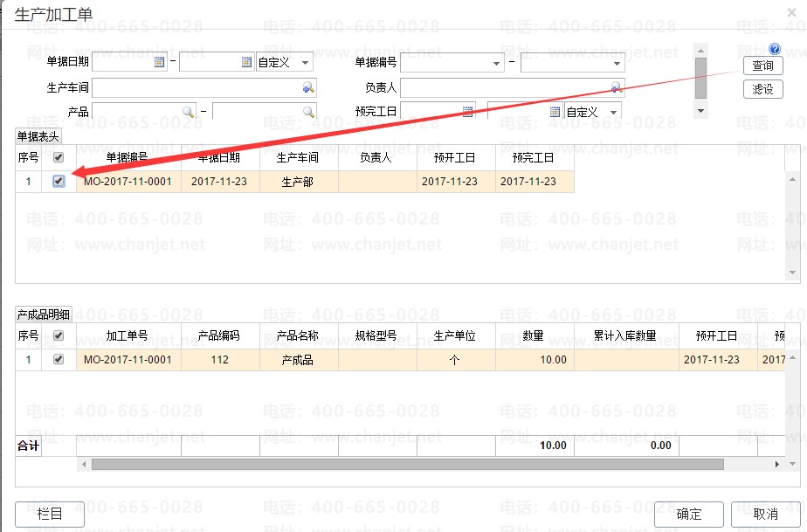Select the 加工单号 cell MO-2017-11-0001 in 产成品明细
The width and height of the screenshot is (807, 532).
coord(128,360)
